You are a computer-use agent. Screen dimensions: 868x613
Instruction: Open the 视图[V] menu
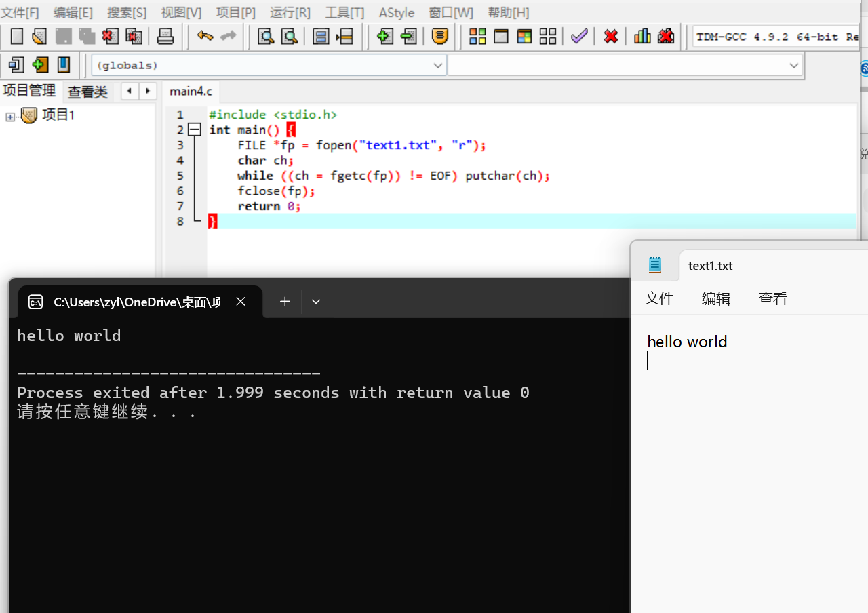(181, 12)
